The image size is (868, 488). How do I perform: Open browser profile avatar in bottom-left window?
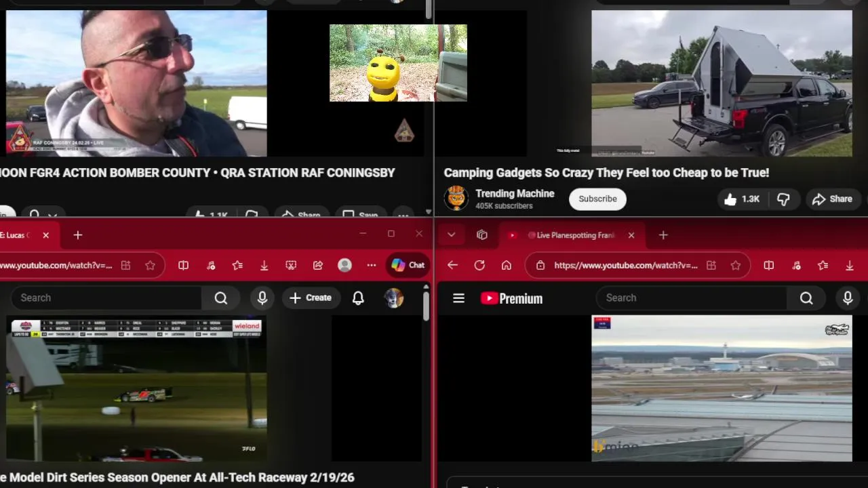click(x=344, y=266)
